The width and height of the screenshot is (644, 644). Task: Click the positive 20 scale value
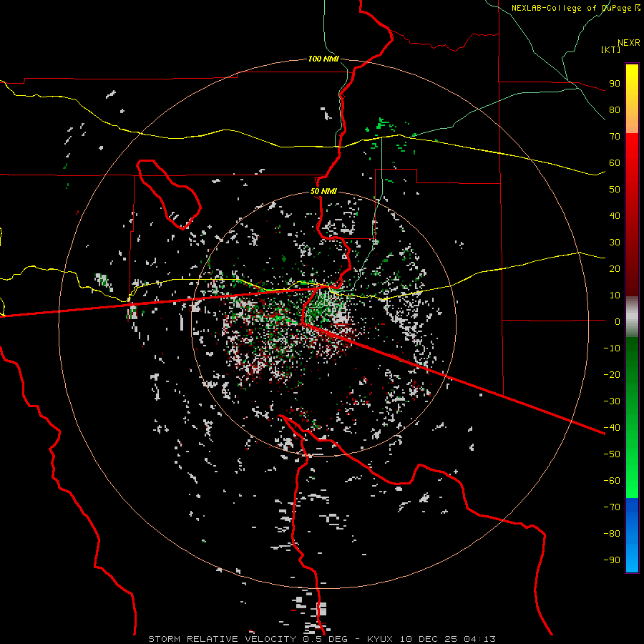pyautogui.click(x=615, y=268)
